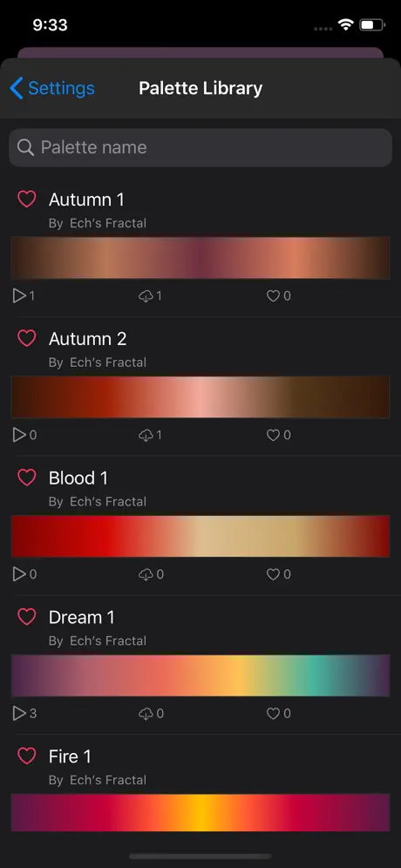Favorite the Autumn 1 palette heart

click(x=26, y=199)
